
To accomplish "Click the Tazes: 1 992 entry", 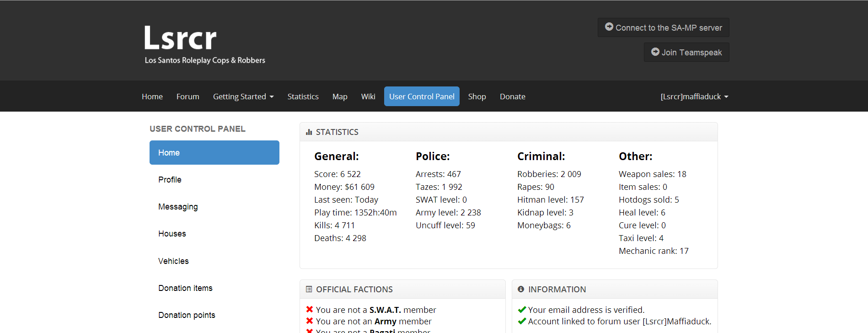I will [x=439, y=187].
